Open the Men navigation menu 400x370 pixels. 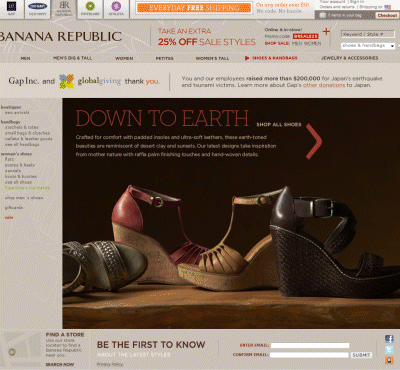coord(25,58)
